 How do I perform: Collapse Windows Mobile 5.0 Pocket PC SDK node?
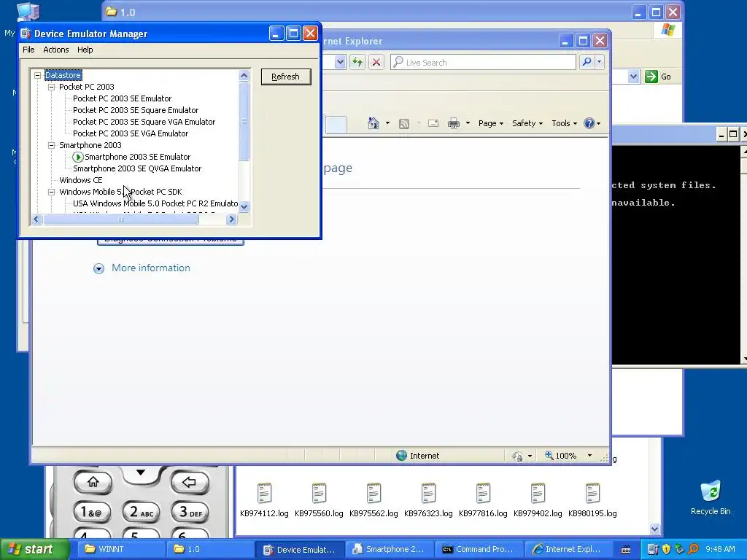(x=52, y=192)
